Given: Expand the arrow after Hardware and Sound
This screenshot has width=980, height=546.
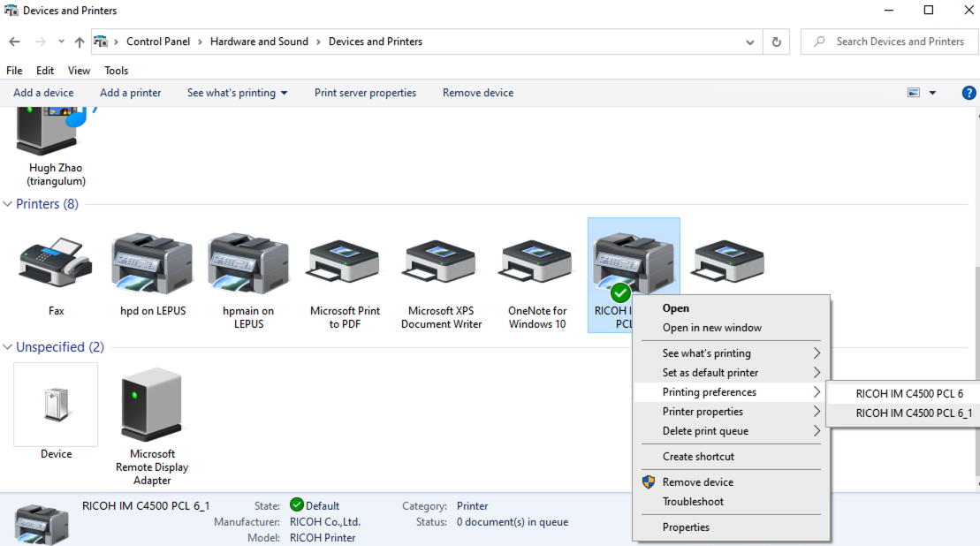Looking at the screenshot, I should coord(318,42).
